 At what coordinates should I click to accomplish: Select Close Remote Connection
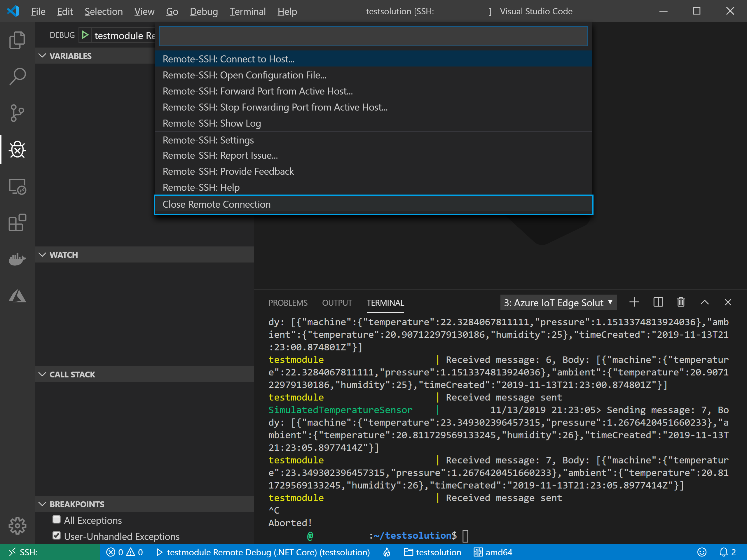(x=373, y=204)
